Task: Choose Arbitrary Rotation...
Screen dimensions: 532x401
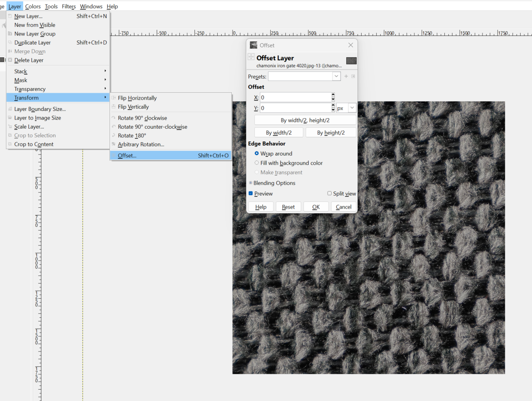Action: pyautogui.click(x=171, y=144)
